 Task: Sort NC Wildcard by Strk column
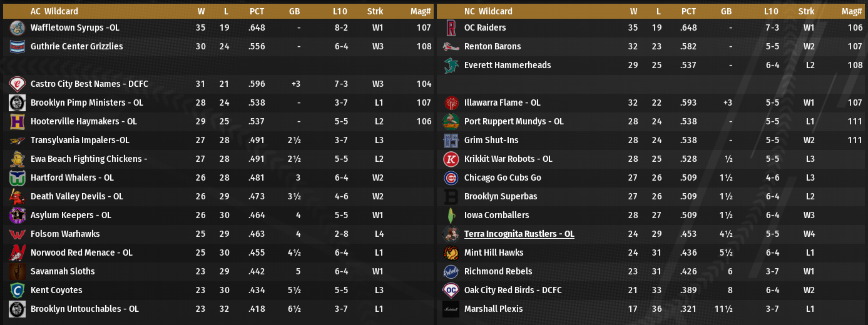(x=806, y=11)
